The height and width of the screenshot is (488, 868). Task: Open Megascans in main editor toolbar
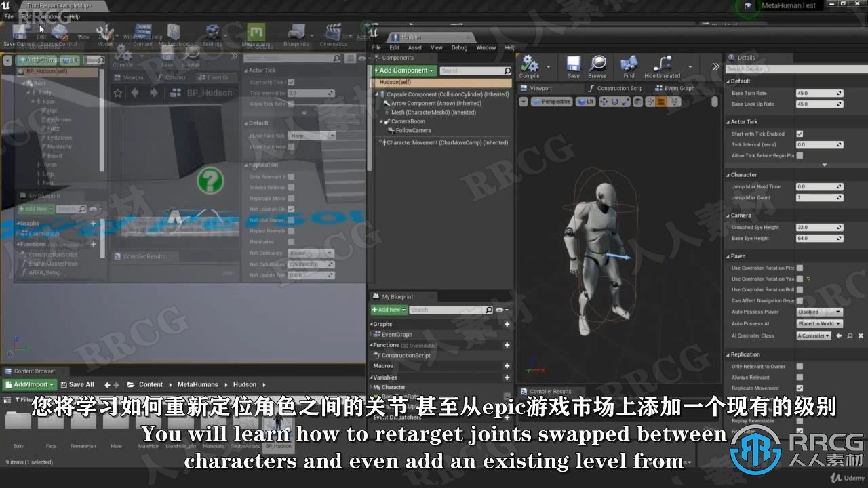(256, 36)
